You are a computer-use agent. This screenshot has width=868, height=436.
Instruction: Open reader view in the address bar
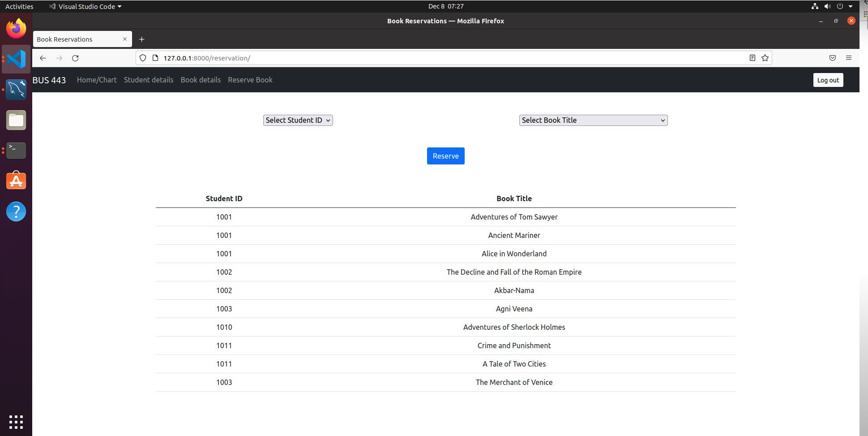(752, 58)
